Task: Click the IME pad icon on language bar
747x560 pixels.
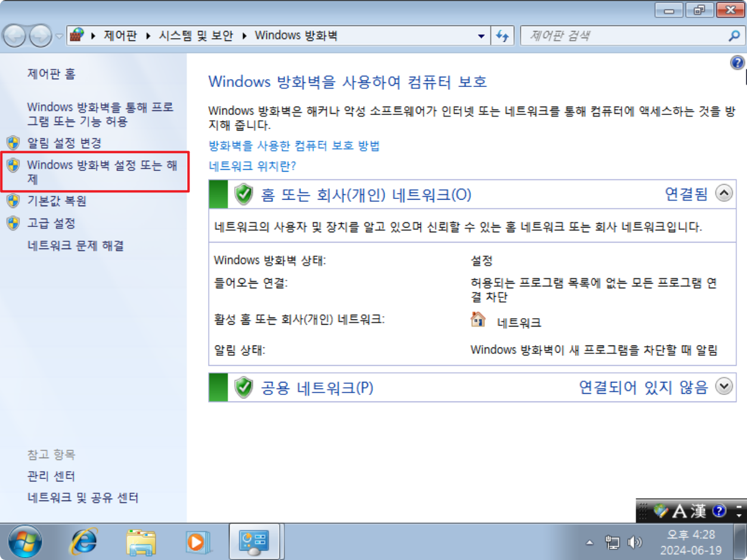Action: point(661,511)
